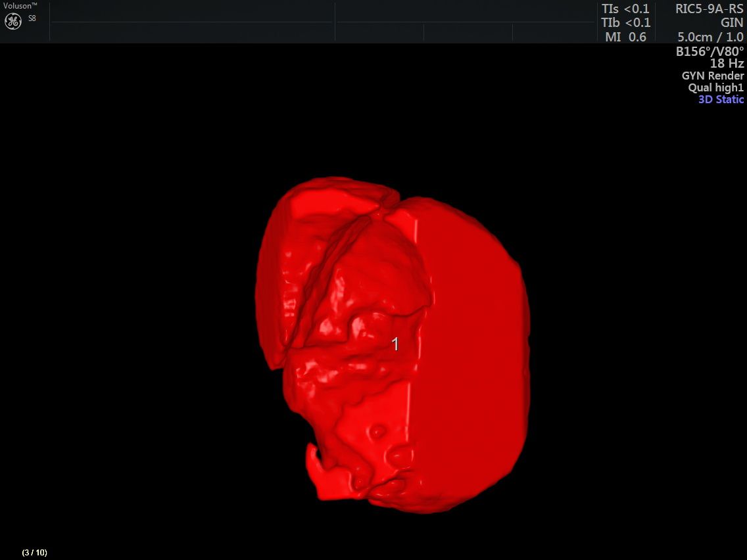Screen dimensions: 747x560
Task: Click the TIb <0.1 thermal index
Action: [625, 23]
